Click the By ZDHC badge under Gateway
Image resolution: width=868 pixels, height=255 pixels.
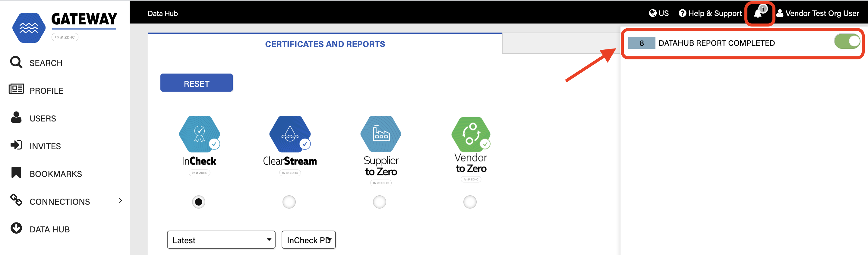pyautogui.click(x=65, y=37)
